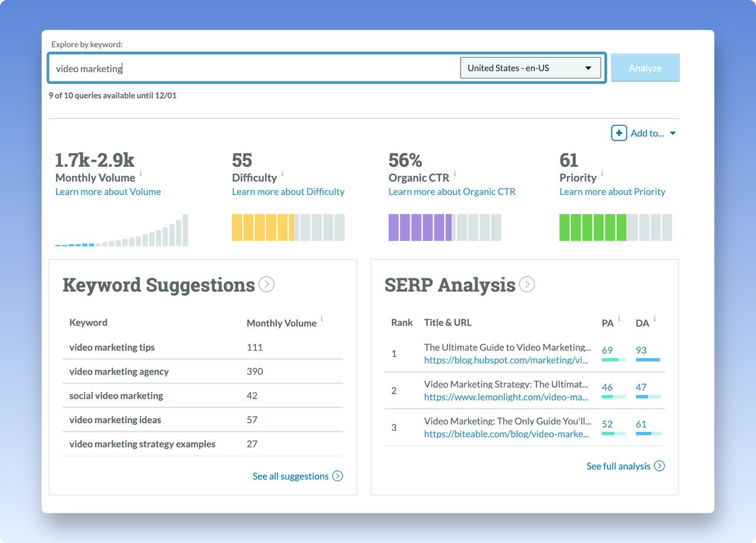Open the blog.hubspot.com result URL
The image size is (756, 543).
(x=506, y=360)
